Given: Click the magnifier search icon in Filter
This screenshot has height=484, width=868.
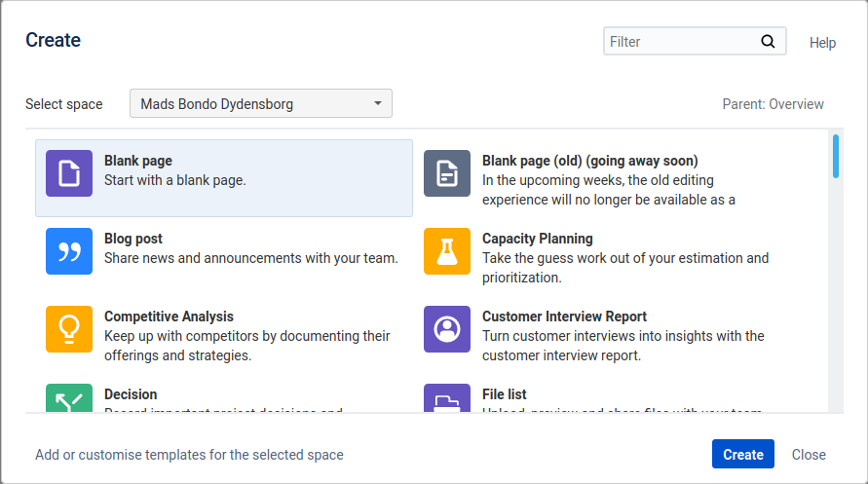Looking at the screenshot, I should 768,42.
